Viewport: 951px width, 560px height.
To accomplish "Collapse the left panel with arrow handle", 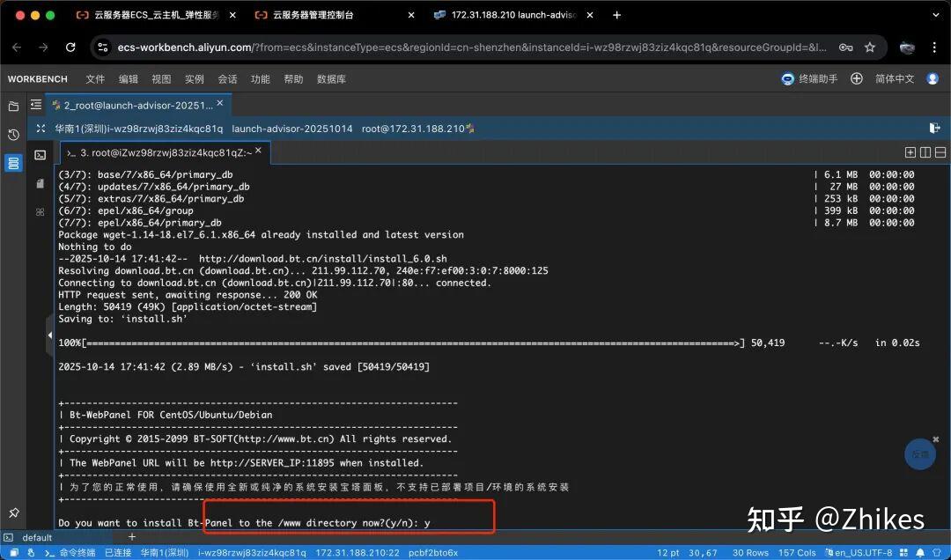I will coord(49,336).
